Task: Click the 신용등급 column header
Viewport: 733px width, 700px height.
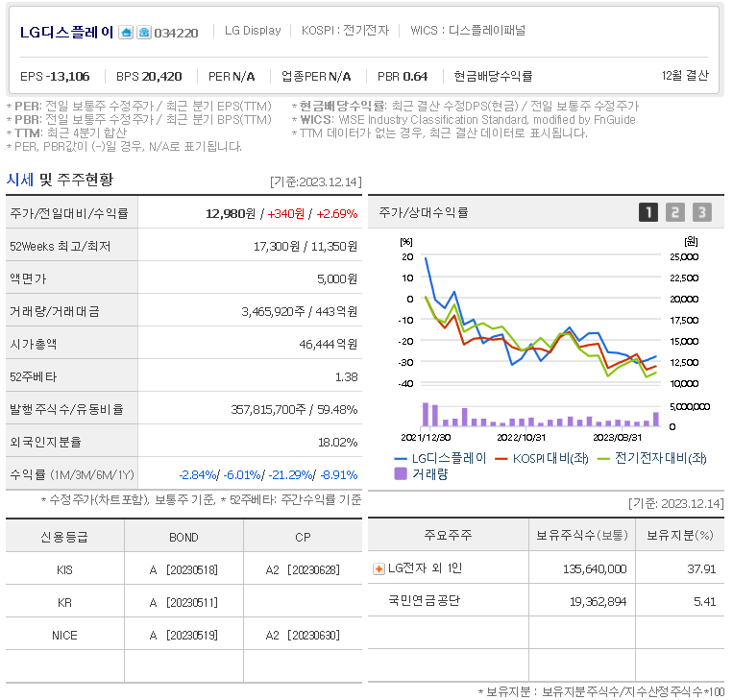Action: click(x=64, y=538)
